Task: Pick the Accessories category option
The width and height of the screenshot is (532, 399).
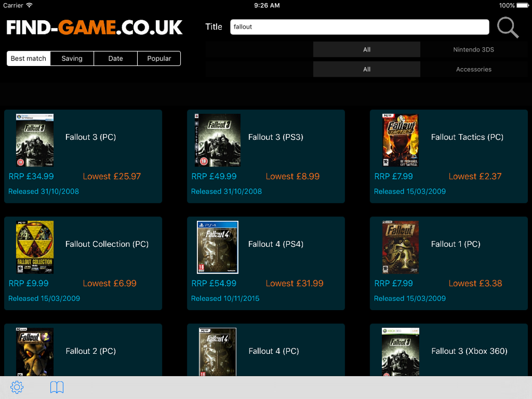Action: click(473, 69)
